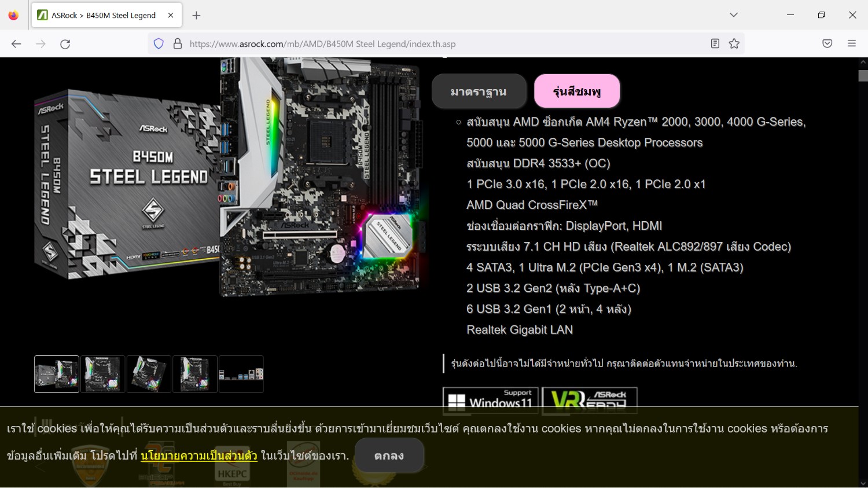868x488 pixels.
Task: Click the 'ช่องเชื่อมต่อกราฟิก: DisplayPort, HDMI' spec line
Action: pos(564,226)
